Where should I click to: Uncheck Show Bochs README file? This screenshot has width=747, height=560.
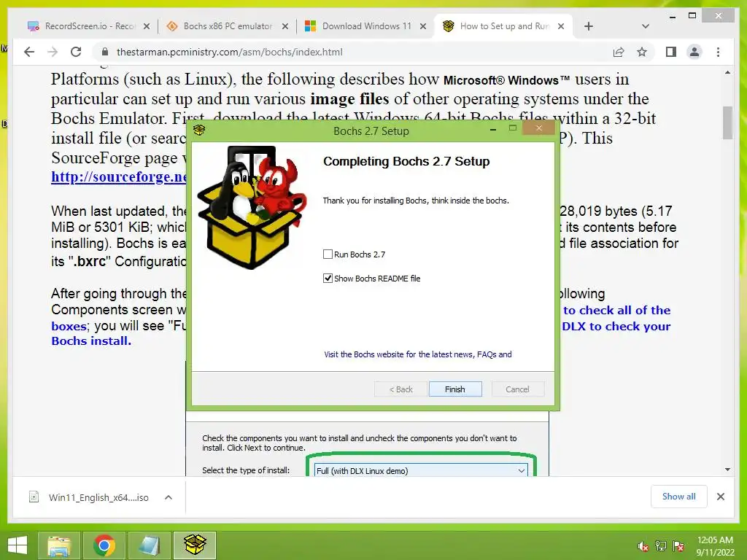point(328,278)
